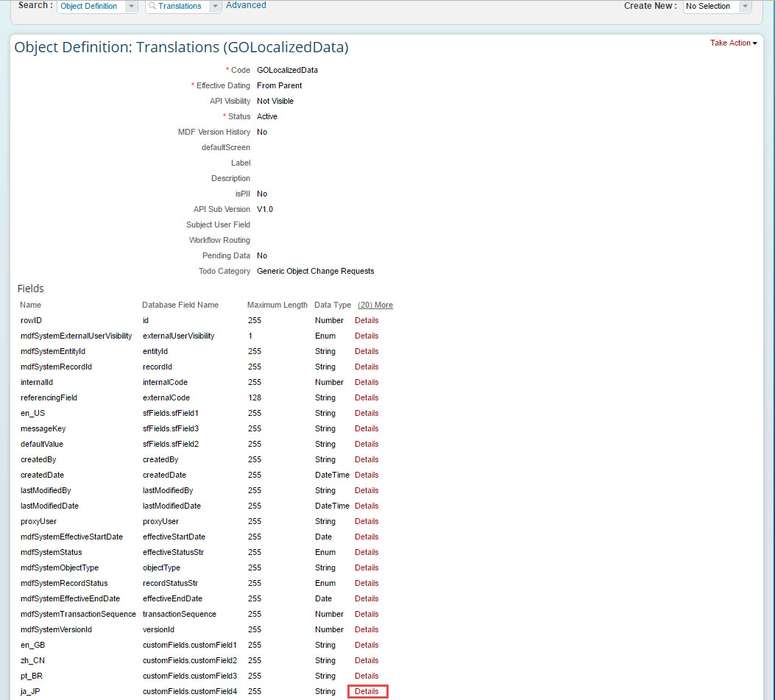
Task: Click the Translations search input field
Action: click(x=178, y=6)
